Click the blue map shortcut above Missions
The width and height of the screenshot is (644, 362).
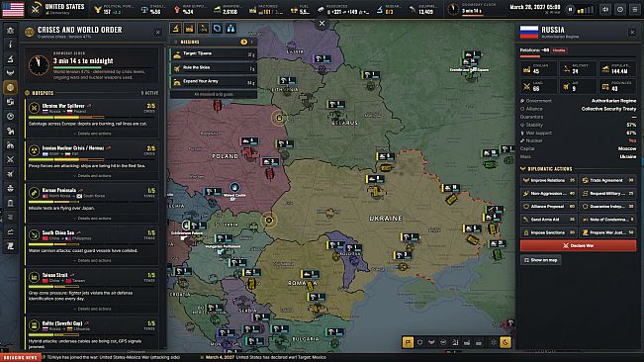tap(217, 29)
